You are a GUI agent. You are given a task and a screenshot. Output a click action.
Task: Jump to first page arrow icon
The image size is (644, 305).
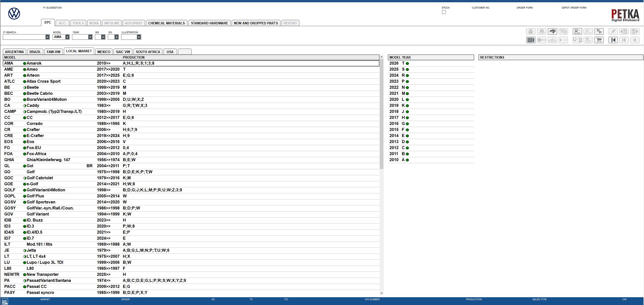tap(613, 40)
